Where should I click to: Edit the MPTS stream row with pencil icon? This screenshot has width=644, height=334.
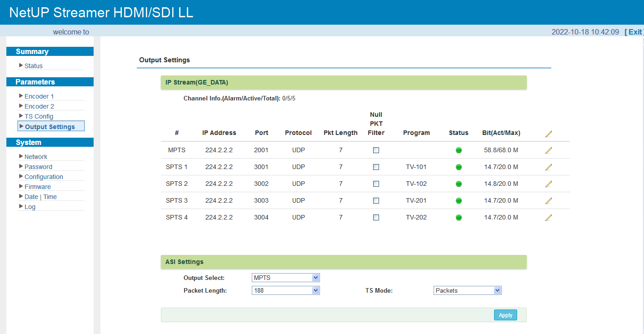(x=549, y=150)
